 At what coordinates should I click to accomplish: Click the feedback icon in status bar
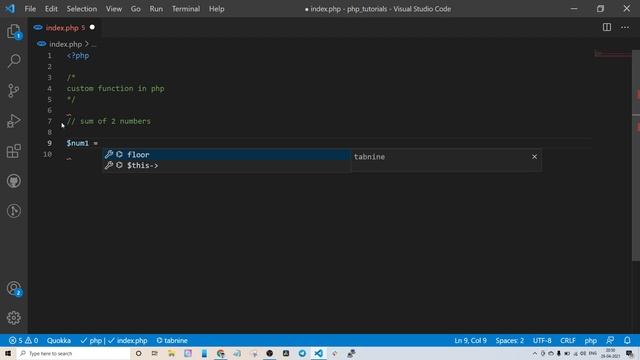610,340
